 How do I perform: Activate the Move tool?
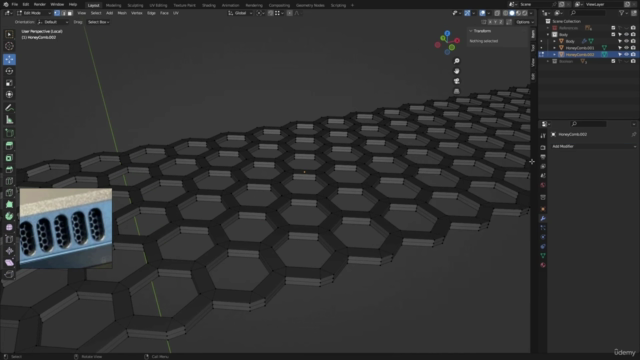coord(9,60)
